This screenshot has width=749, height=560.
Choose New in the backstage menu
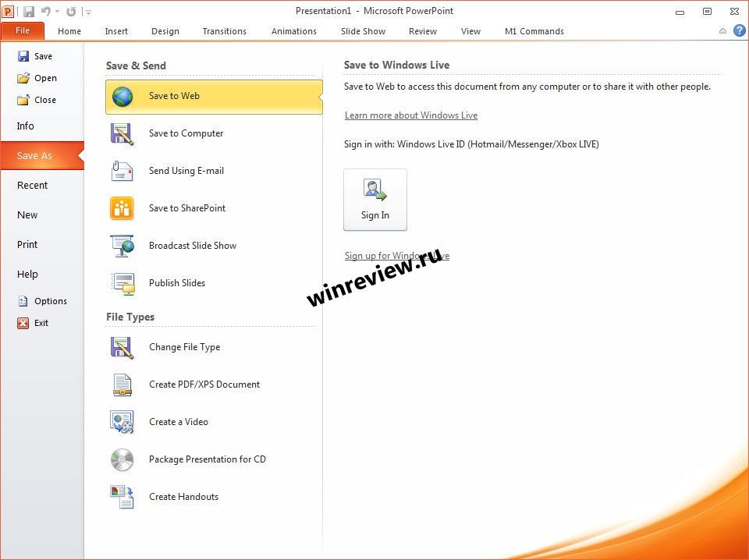(x=27, y=214)
